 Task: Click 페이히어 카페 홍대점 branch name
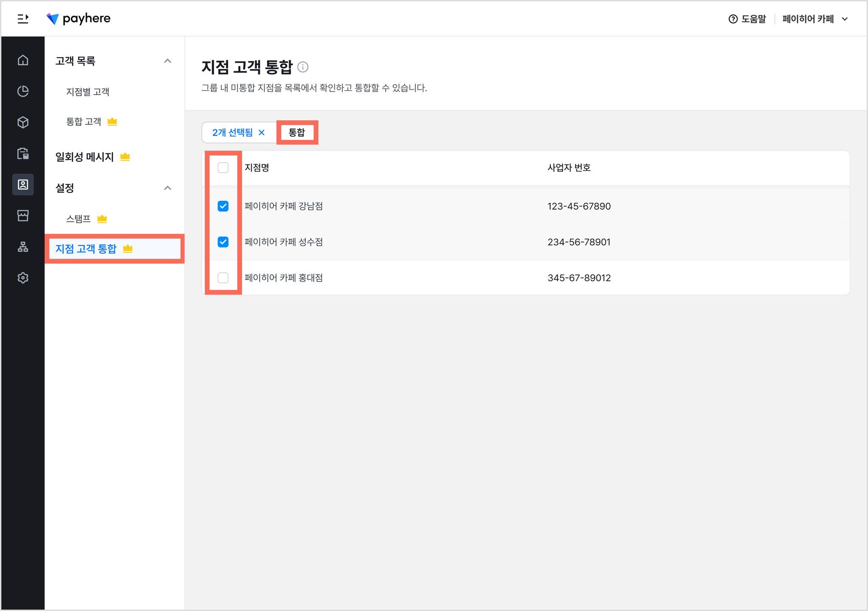point(284,278)
